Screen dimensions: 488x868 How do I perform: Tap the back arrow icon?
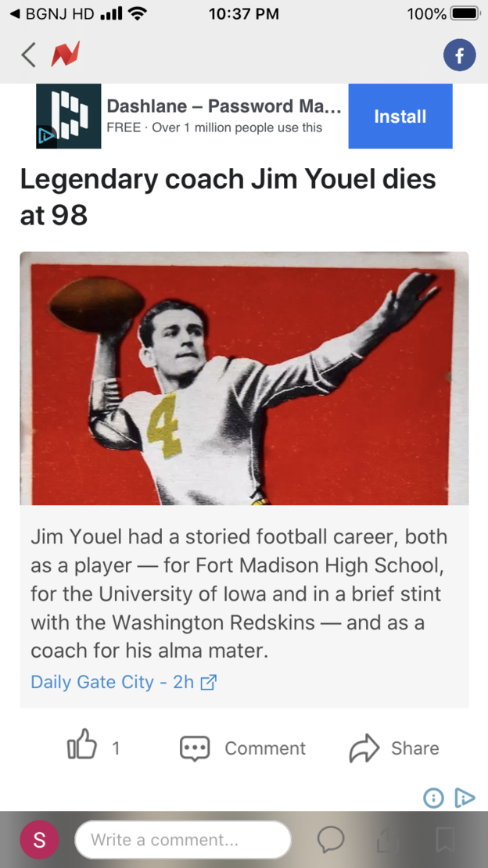coord(29,55)
